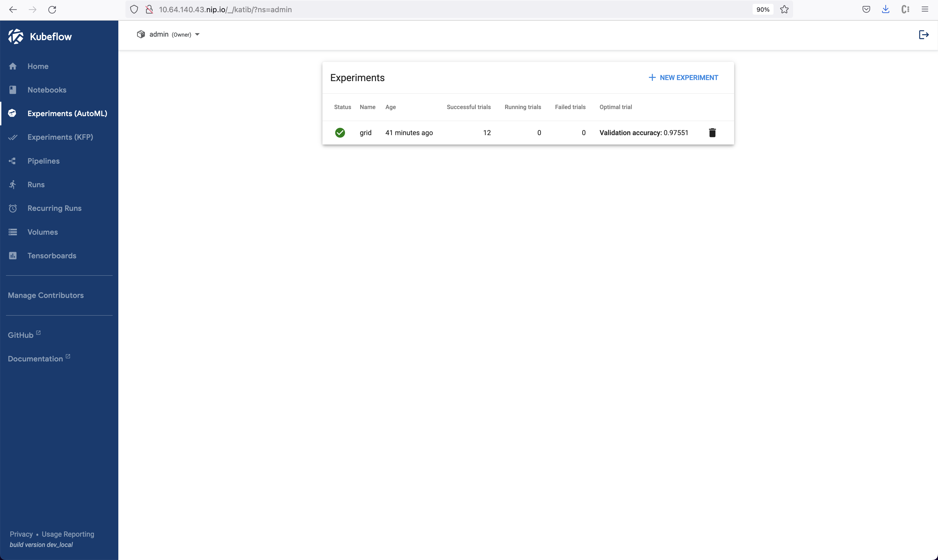Go to Pipelines in the sidebar
The width and height of the screenshot is (938, 560).
tap(43, 161)
